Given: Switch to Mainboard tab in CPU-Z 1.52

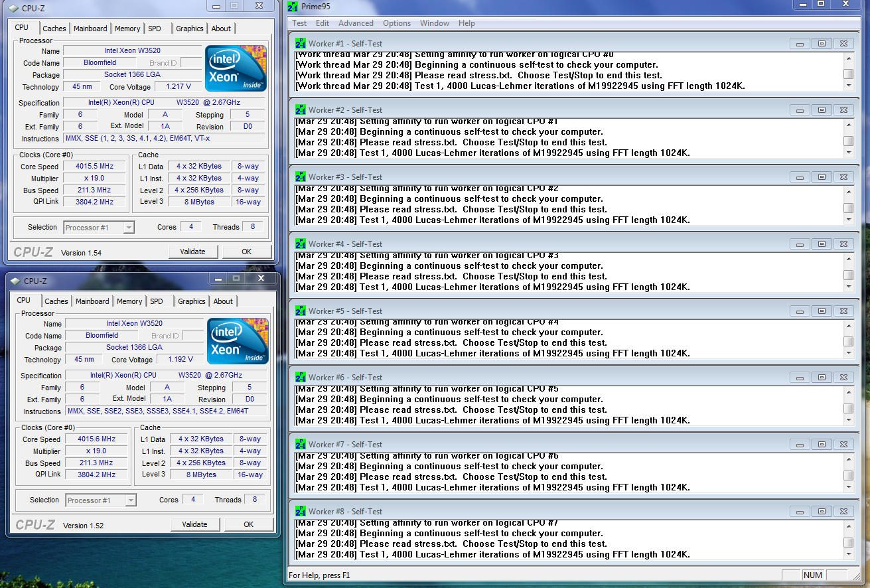Looking at the screenshot, I should pyautogui.click(x=92, y=301).
